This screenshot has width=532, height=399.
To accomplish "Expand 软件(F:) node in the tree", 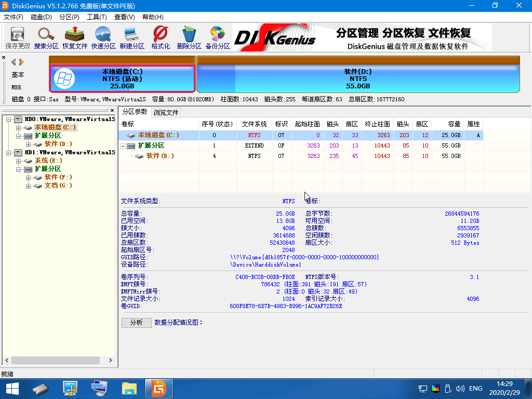I will [28, 178].
